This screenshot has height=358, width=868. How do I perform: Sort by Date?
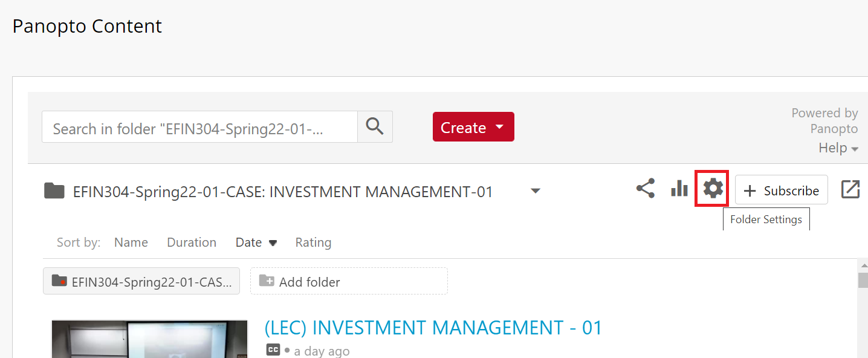[x=255, y=242]
